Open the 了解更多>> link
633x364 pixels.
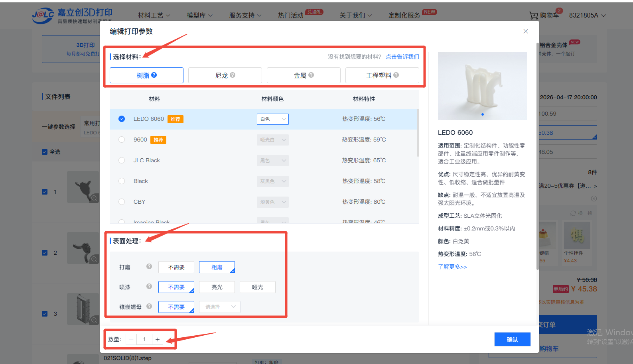(452, 267)
